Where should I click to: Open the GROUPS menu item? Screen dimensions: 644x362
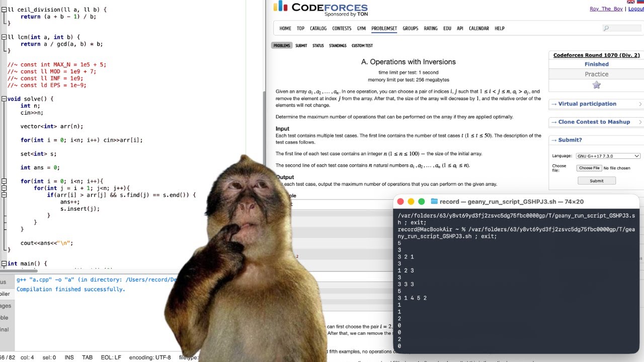pyautogui.click(x=411, y=29)
